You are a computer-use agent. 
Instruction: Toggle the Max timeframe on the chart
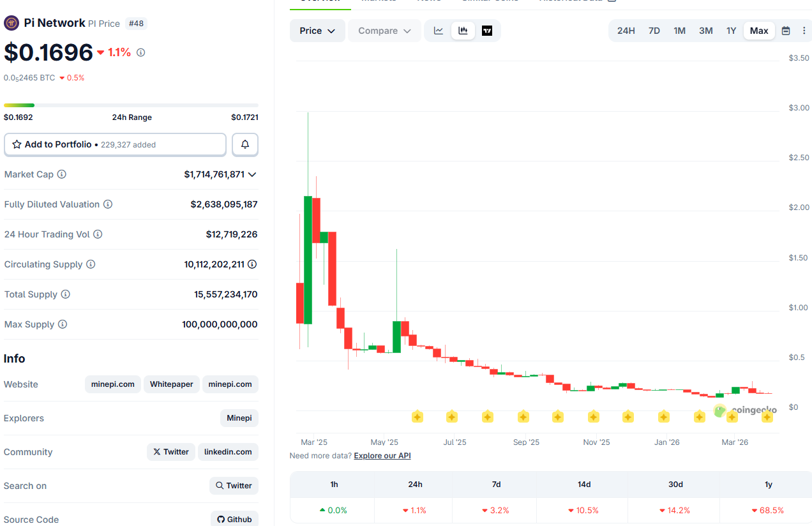759,30
